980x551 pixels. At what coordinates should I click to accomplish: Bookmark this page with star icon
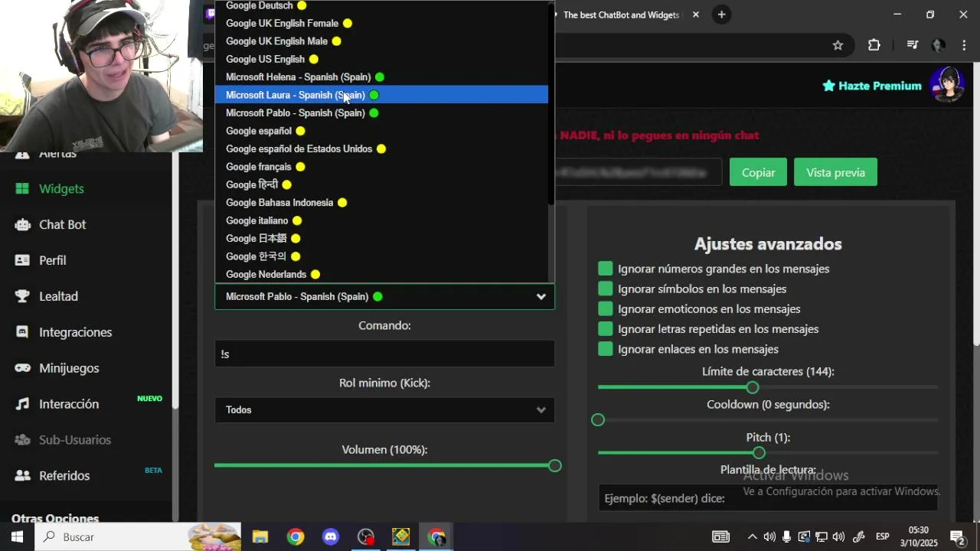(x=838, y=45)
